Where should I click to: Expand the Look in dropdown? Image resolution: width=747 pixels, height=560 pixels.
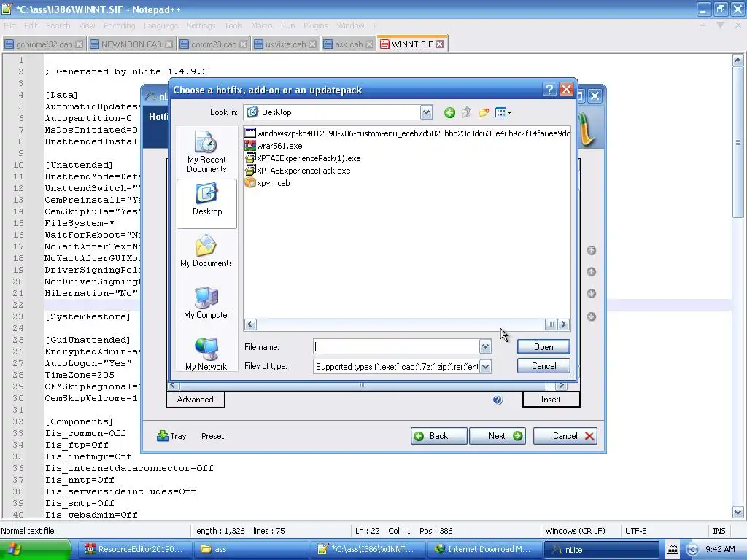click(426, 113)
